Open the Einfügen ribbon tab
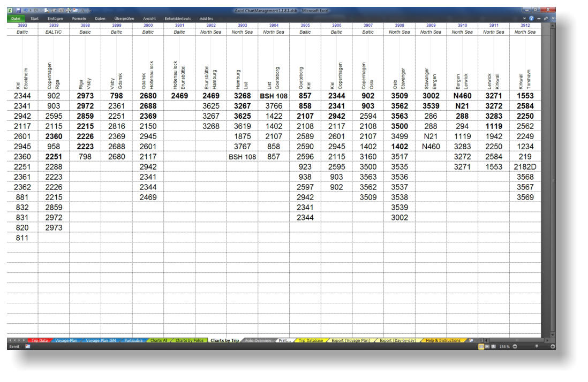 [56, 19]
